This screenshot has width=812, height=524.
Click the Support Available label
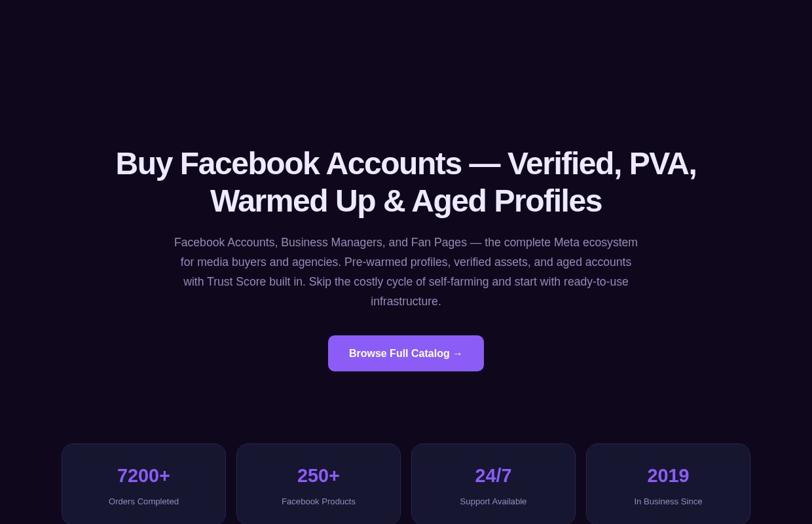(493, 501)
